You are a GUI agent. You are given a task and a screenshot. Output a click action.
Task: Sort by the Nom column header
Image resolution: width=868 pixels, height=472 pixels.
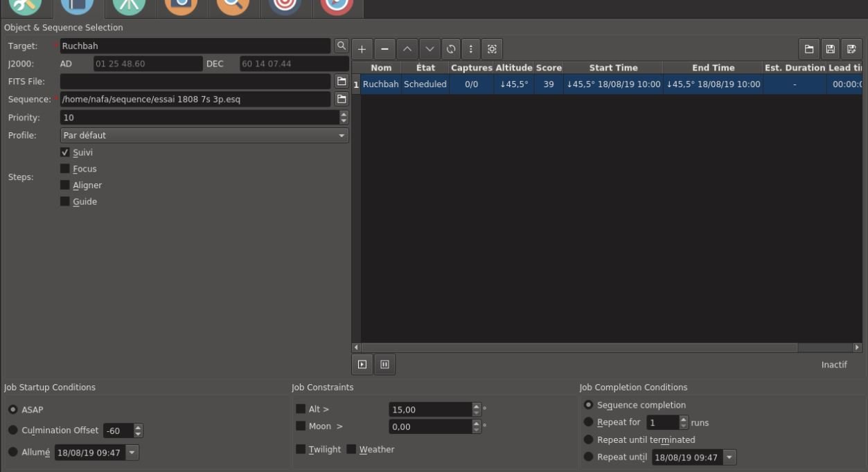[381, 68]
